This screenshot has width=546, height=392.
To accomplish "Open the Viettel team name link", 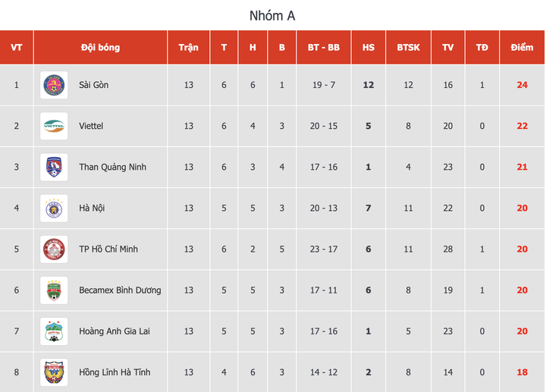I will coord(91,126).
